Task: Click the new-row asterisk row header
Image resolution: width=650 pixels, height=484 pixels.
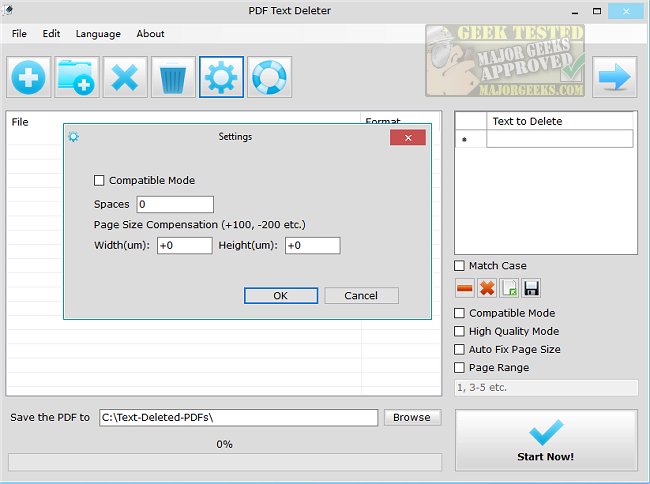Action: coord(471,139)
